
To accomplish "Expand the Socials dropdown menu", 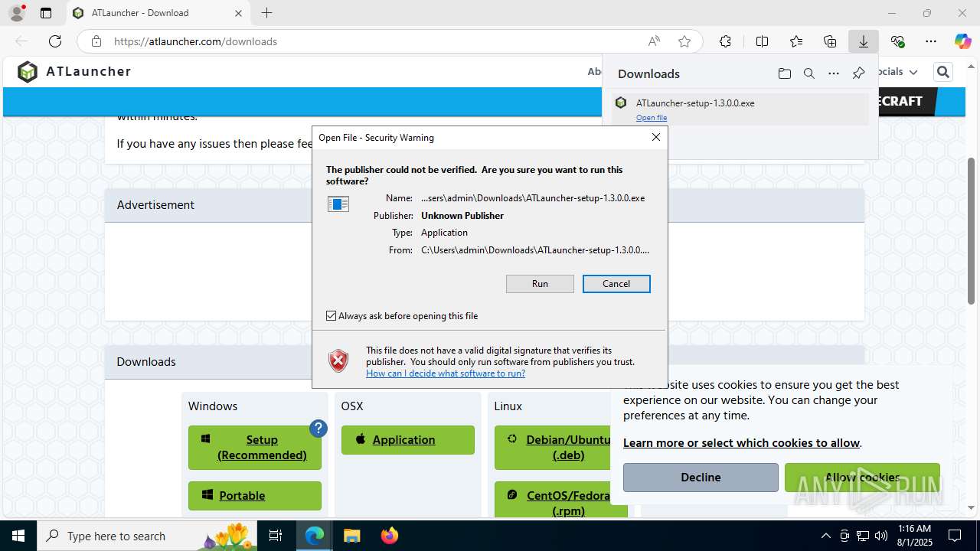I will click(897, 72).
